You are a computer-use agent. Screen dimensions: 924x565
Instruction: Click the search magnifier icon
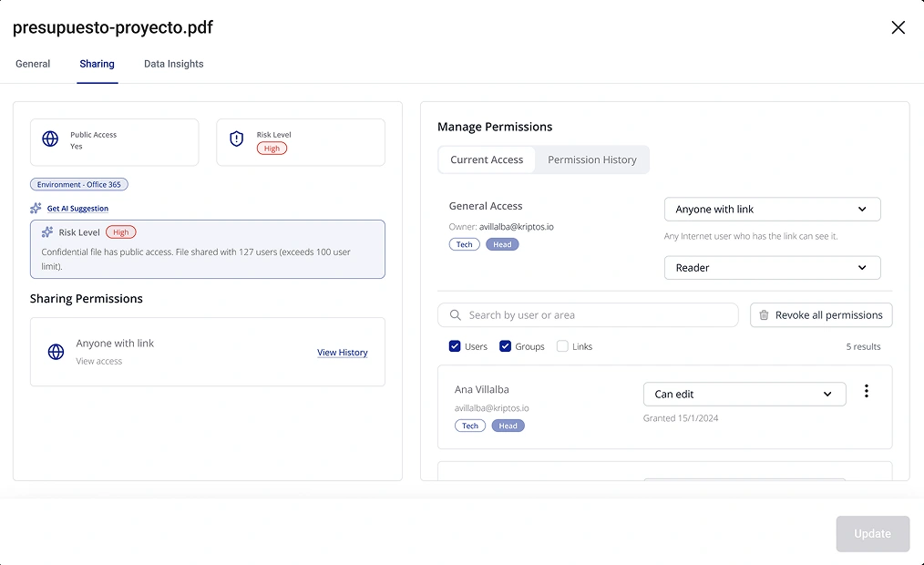click(455, 314)
